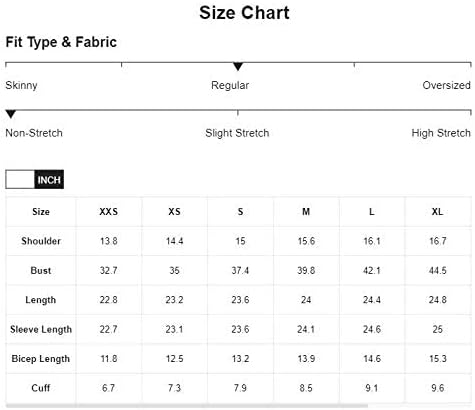Select the Cuff row label

pyautogui.click(x=41, y=388)
